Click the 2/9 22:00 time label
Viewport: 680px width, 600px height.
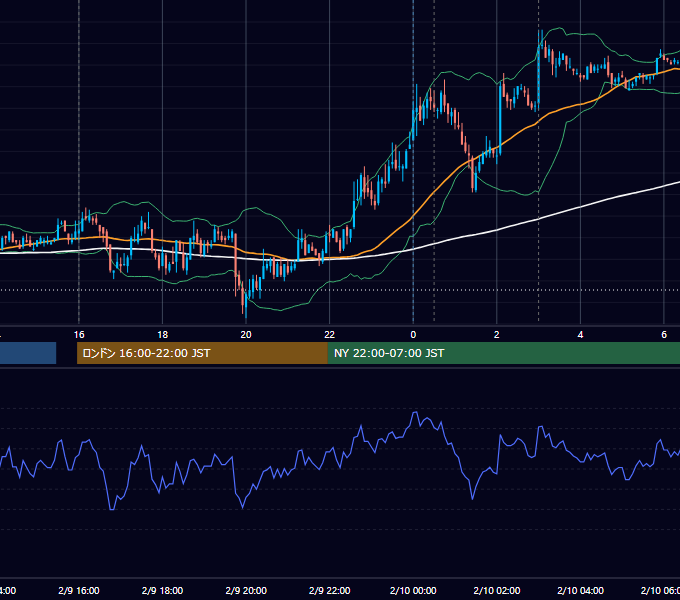(x=330, y=590)
